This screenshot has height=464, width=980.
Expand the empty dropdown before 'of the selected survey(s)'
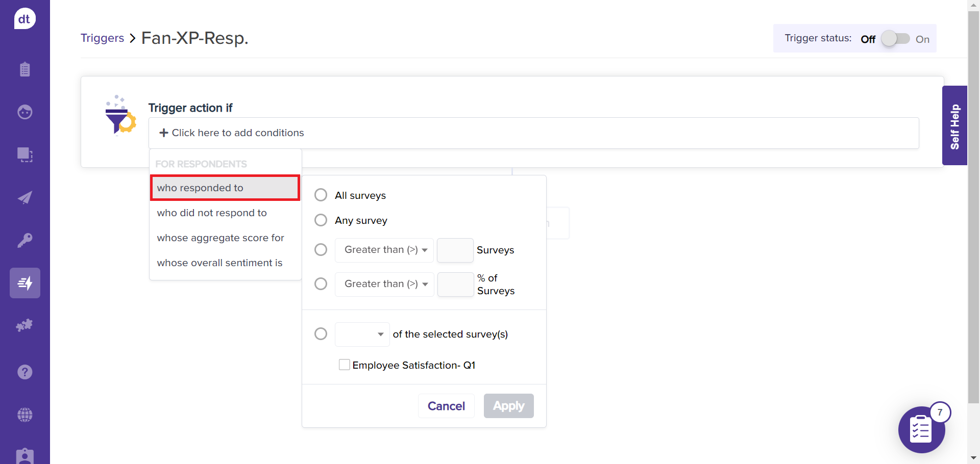tap(362, 334)
